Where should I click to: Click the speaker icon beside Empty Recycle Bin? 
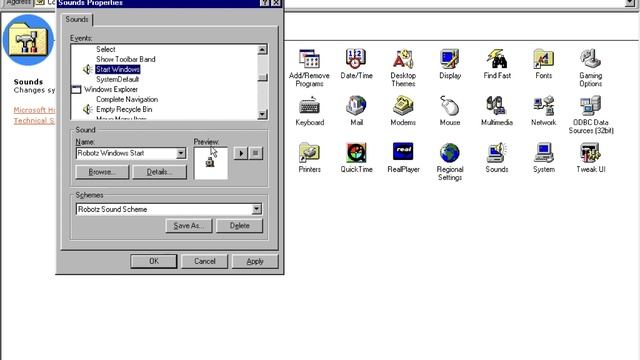[x=87, y=109]
